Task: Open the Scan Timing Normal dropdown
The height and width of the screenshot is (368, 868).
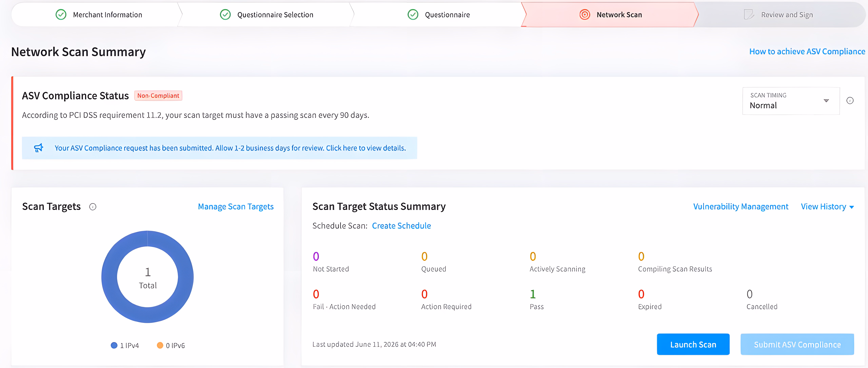Action: coord(791,101)
